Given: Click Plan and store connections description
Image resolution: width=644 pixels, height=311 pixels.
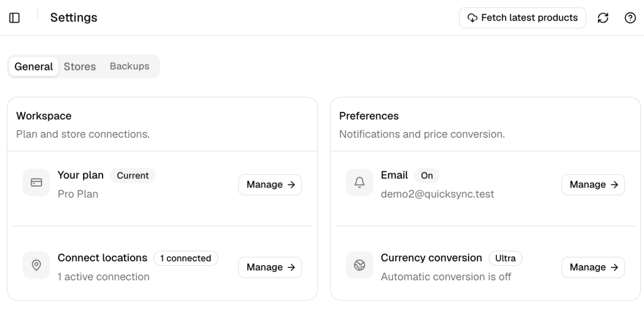Looking at the screenshot, I should click(x=83, y=134).
